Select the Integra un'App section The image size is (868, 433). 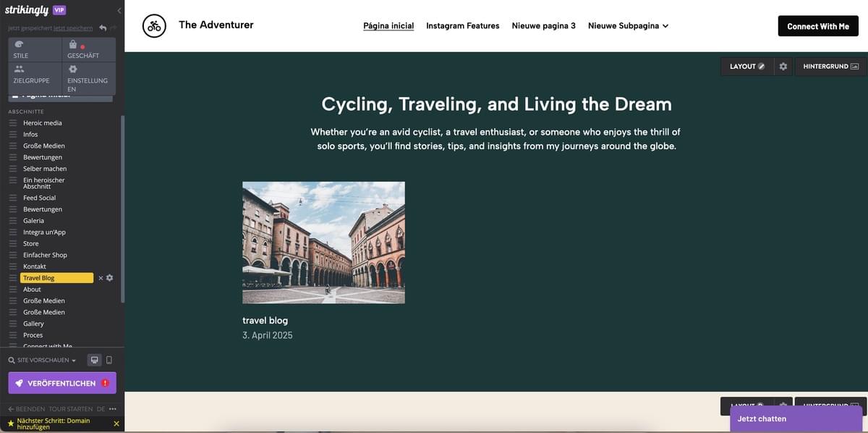pyautogui.click(x=44, y=232)
